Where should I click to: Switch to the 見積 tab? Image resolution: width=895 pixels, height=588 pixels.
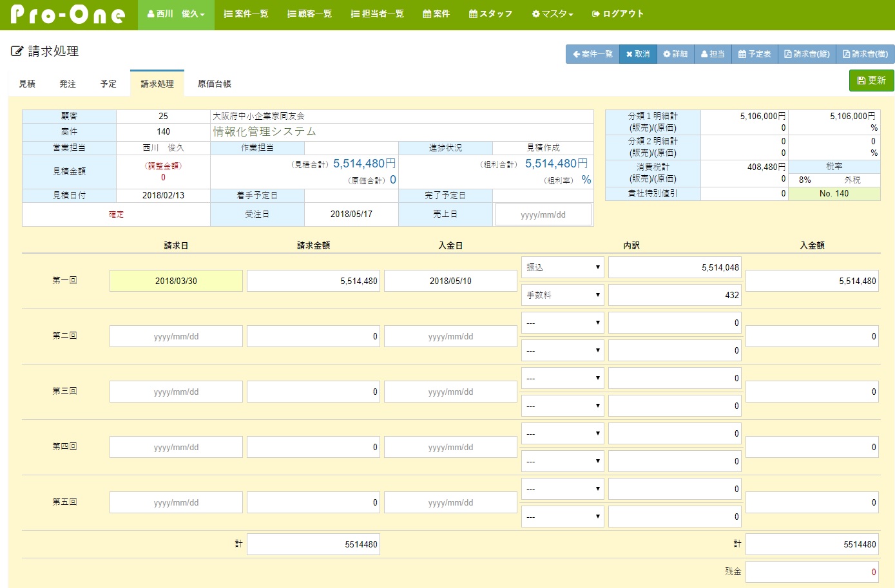click(x=27, y=84)
